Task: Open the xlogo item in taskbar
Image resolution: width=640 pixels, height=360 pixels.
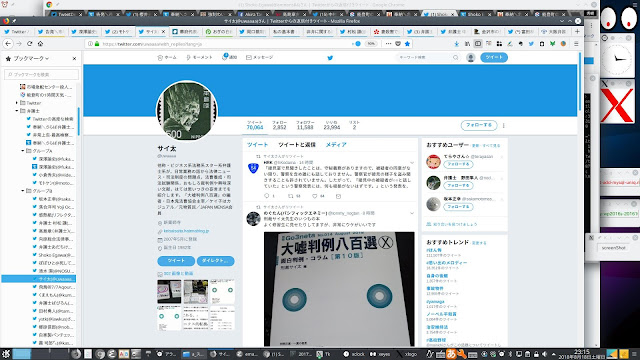Action: tap(407, 354)
